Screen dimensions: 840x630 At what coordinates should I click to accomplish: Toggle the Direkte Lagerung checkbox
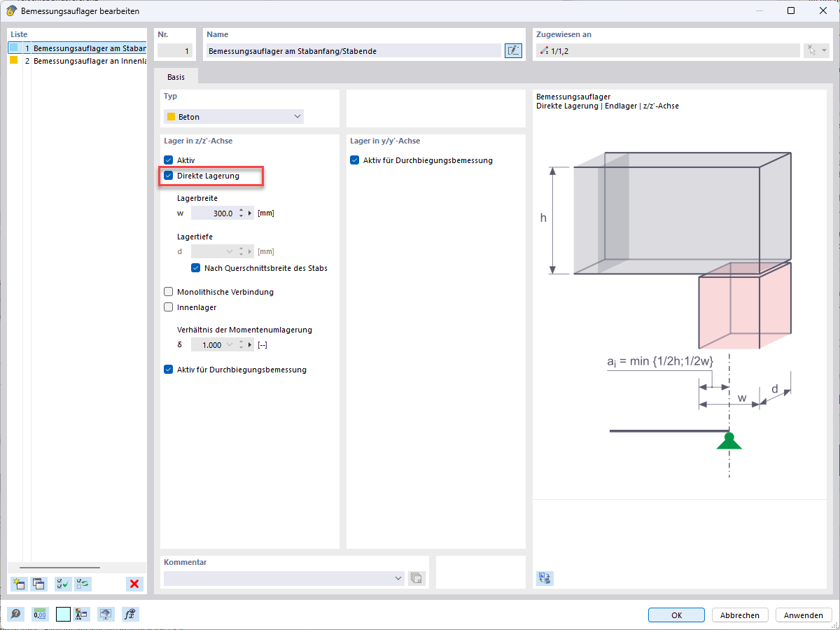pyautogui.click(x=168, y=176)
